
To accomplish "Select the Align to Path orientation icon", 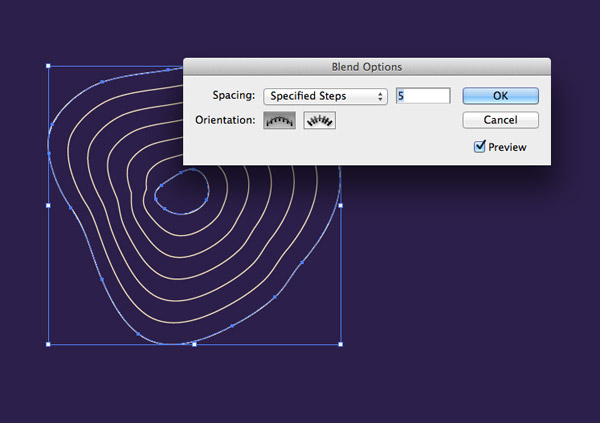I will (319, 121).
